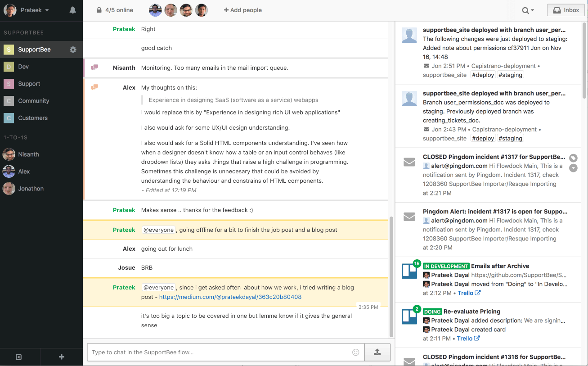Open the medium.com blog post link
This screenshot has width=588, height=366.
click(230, 297)
